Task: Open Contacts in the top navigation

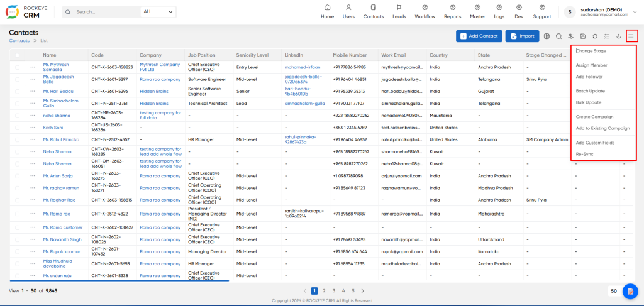Action: [x=374, y=11]
